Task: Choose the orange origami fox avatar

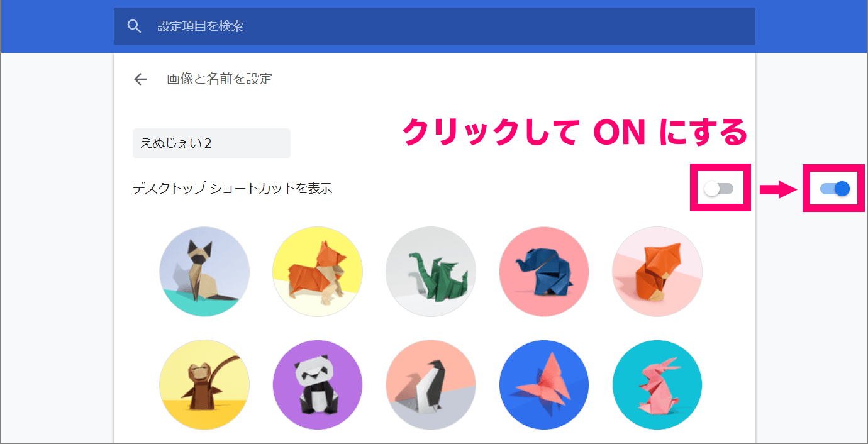Action: (657, 272)
